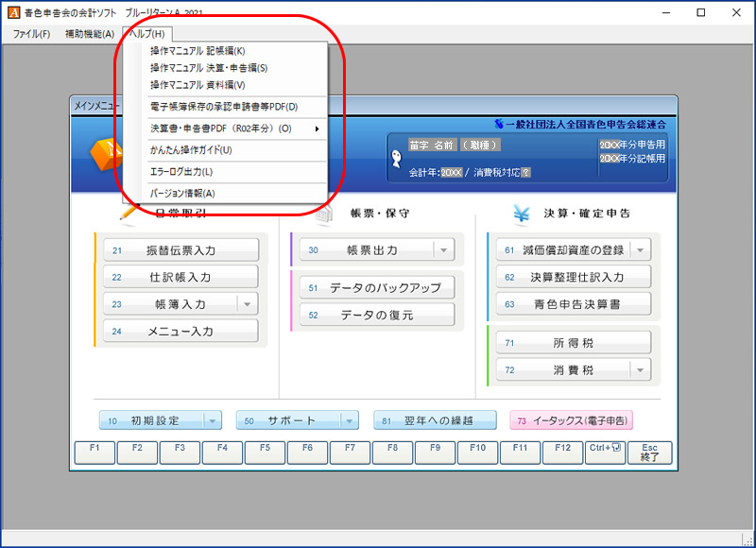
Task: Click the question mark icon next to 消費税対応
Action: 525,173
